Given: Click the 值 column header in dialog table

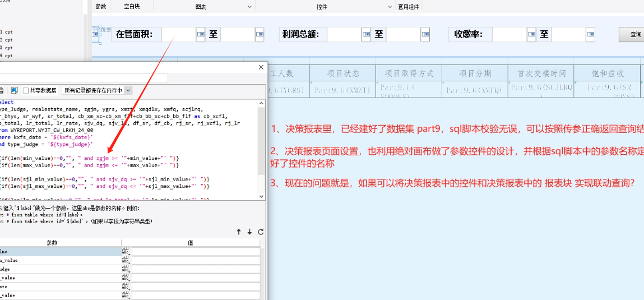Looking at the screenshot, I should [x=191, y=243].
